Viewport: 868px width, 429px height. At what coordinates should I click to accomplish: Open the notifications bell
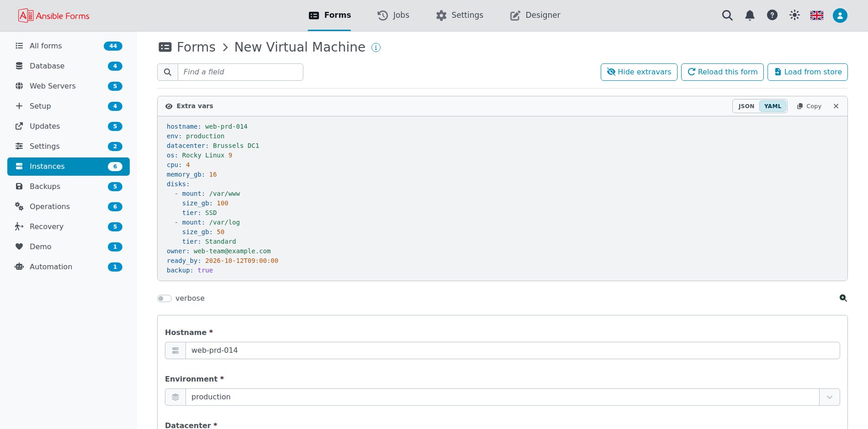pos(750,16)
